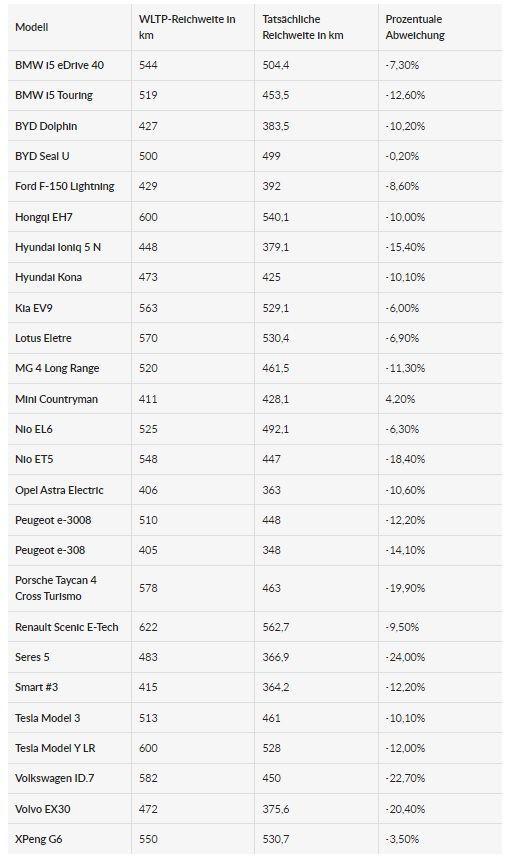Click the Mini Countryman deviation 4,20%
Screen dimensions: 509x860
(400, 399)
